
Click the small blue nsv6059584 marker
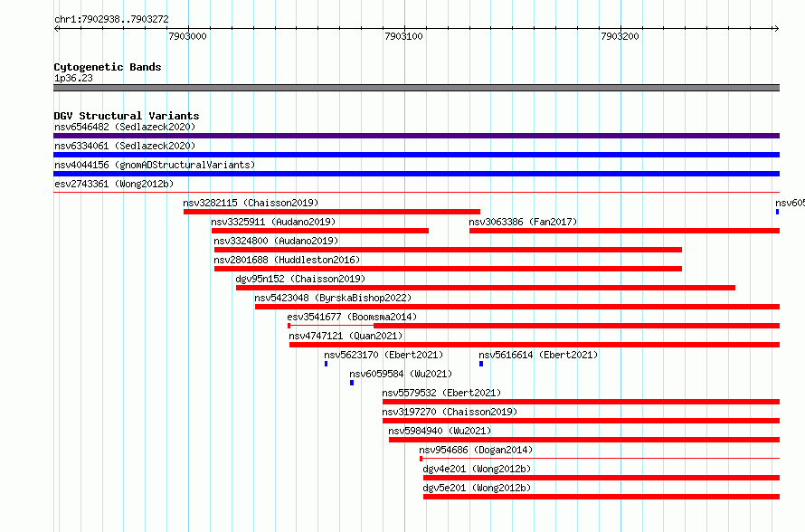click(x=352, y=383)
